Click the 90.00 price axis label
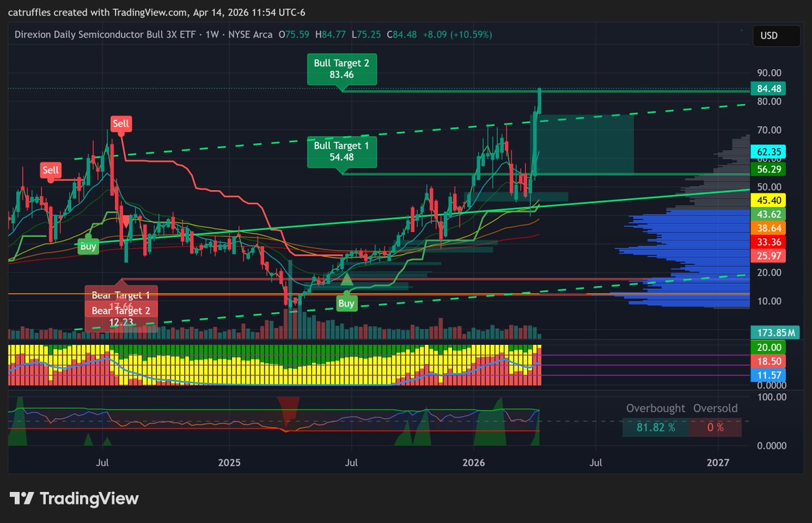 (769, 73)
